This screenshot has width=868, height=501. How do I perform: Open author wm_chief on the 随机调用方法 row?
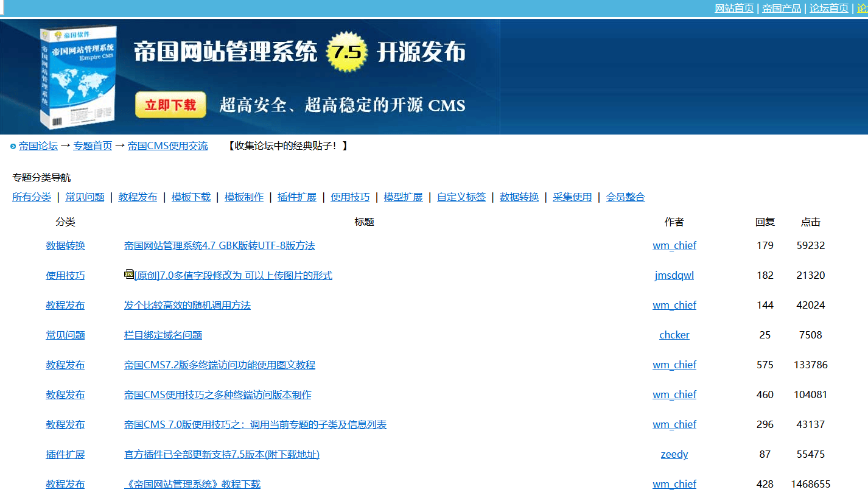click(x=674, y=306)
